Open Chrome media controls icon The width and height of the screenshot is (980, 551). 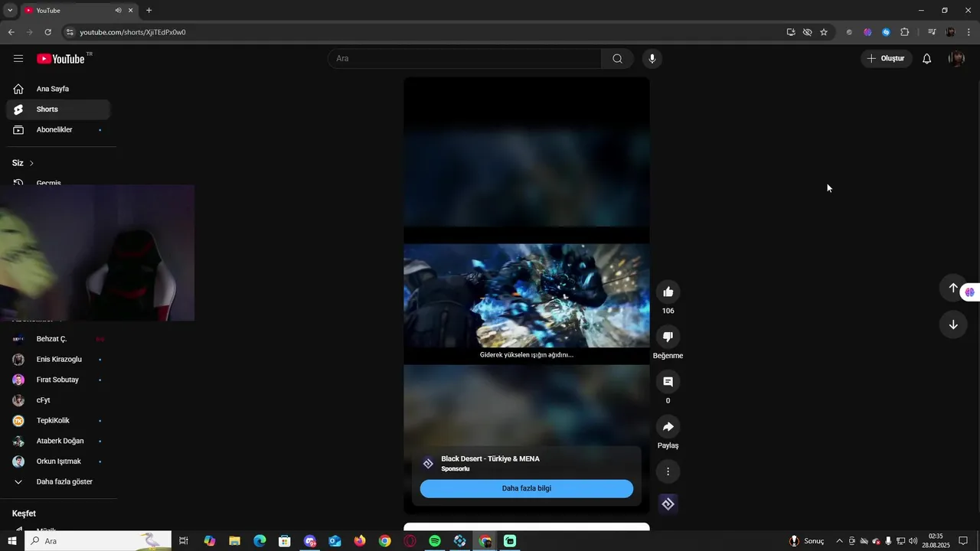click(932, 32)
